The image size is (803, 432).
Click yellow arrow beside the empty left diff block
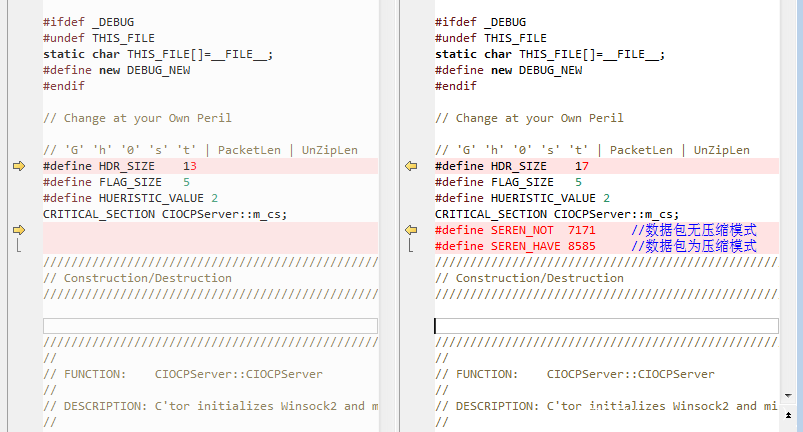(x=18, y=230)
